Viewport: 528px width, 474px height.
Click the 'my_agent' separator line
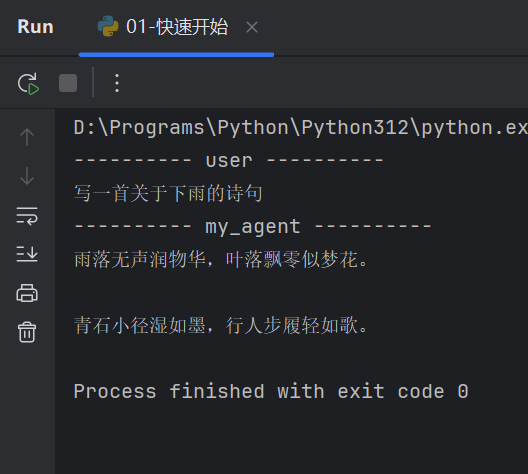coord(253,226)
